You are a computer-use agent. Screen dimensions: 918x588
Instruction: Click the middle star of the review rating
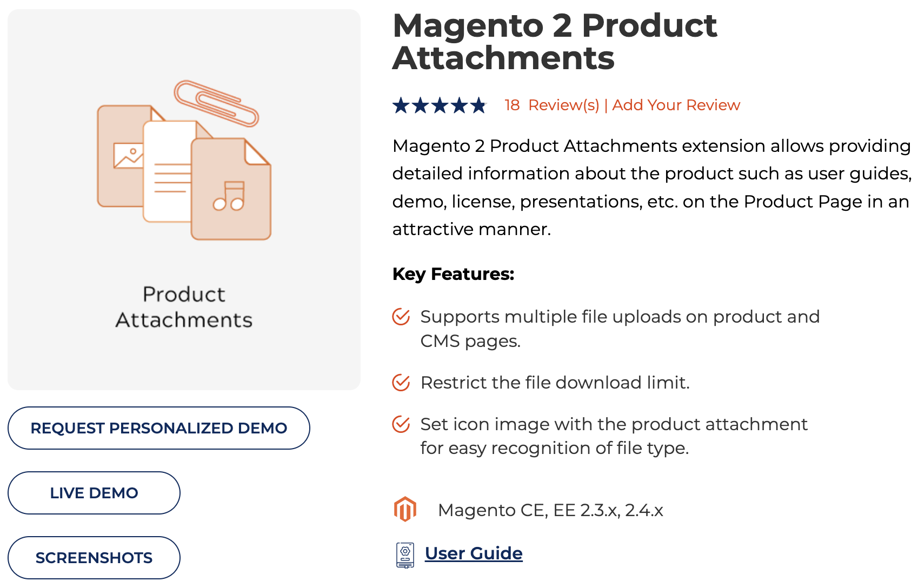point(440,104)
